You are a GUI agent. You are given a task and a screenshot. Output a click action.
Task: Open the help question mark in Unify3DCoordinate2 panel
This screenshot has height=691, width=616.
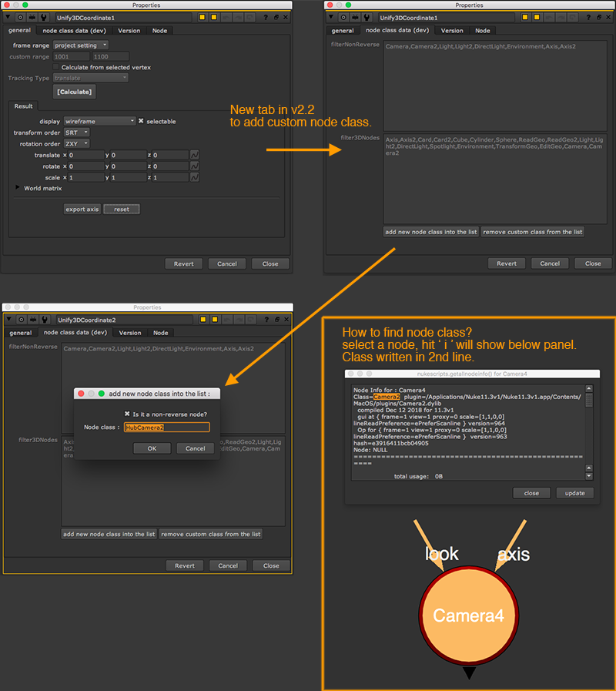[x=266, y=320]
